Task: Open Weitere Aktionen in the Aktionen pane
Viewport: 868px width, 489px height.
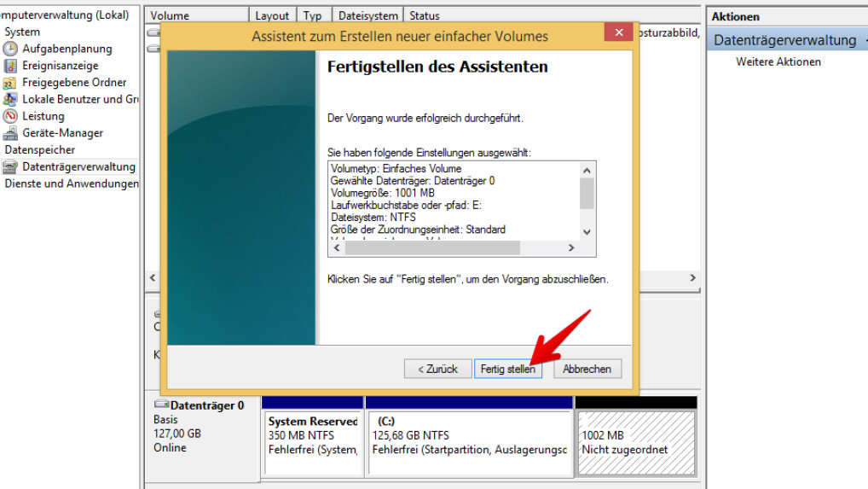Action: pos(778,62)
